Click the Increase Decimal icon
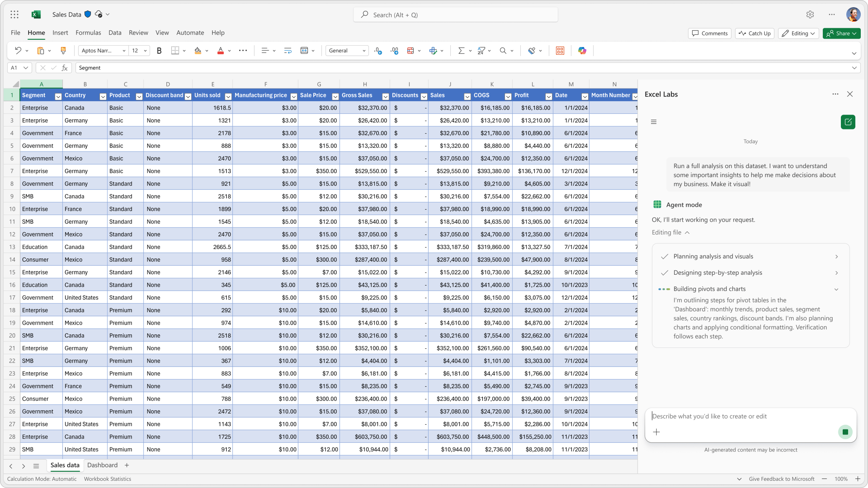The image size is (868, 488). (394, 51)
